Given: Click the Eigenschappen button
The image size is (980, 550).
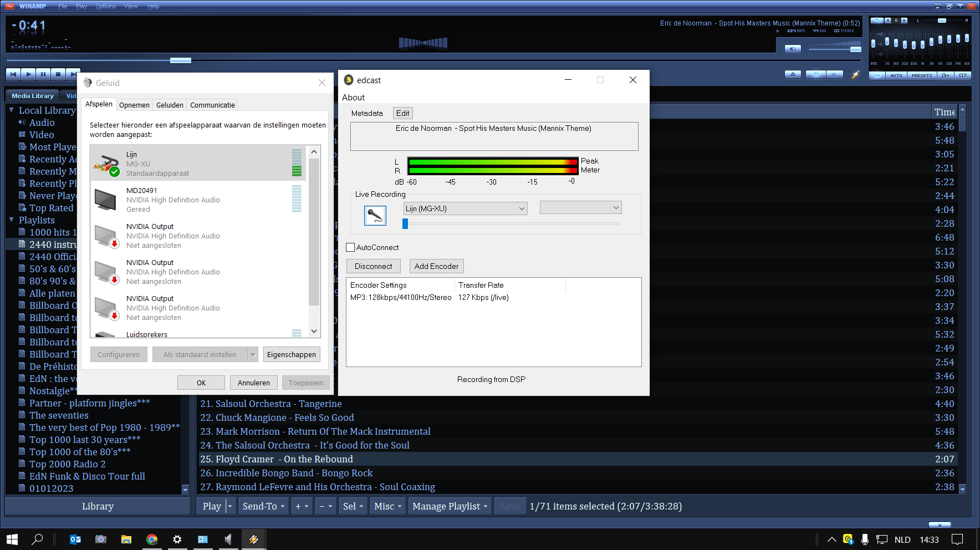Looking at the screenshot, I should pos(291,354).
